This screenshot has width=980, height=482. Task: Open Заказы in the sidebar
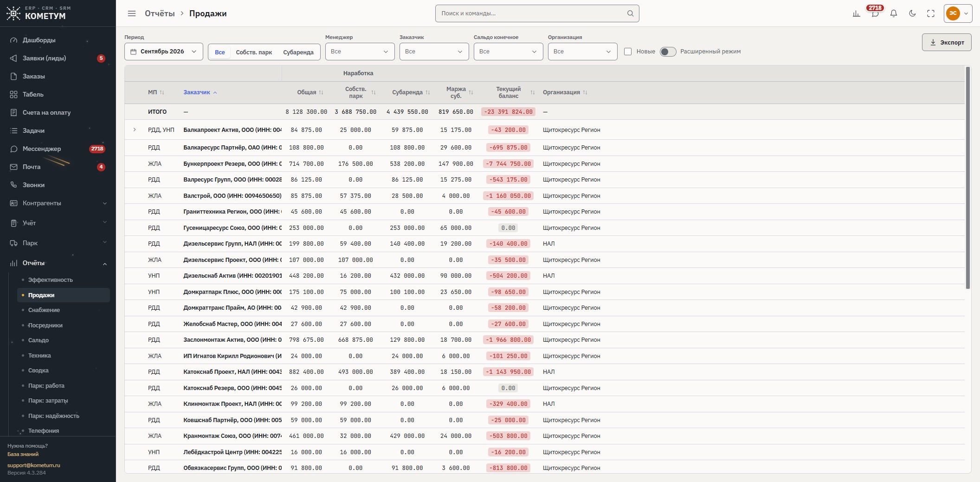tap(58, 76)
